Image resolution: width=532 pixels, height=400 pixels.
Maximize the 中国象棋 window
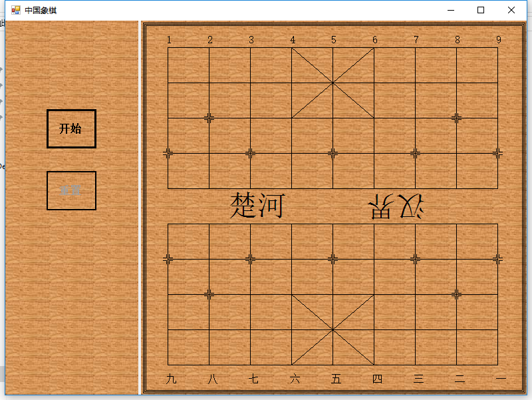pyautogui.click(x=480, y=10)
